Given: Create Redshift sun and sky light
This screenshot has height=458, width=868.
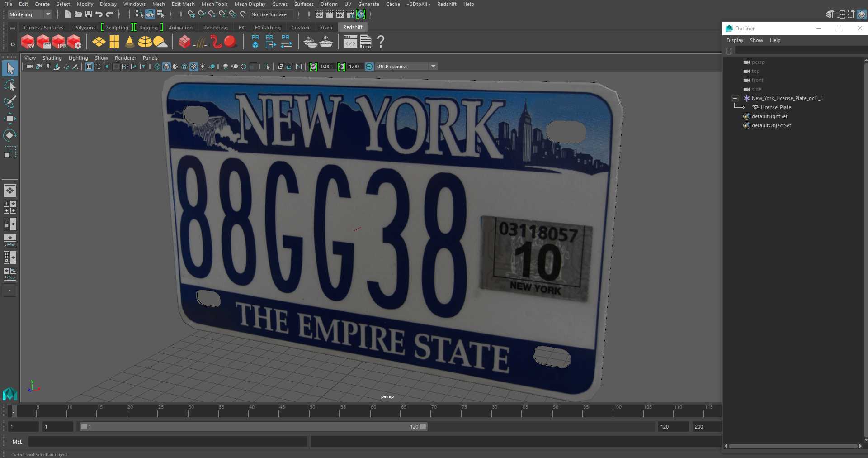Looking at the screenshot, I should (x=160, y=42).
